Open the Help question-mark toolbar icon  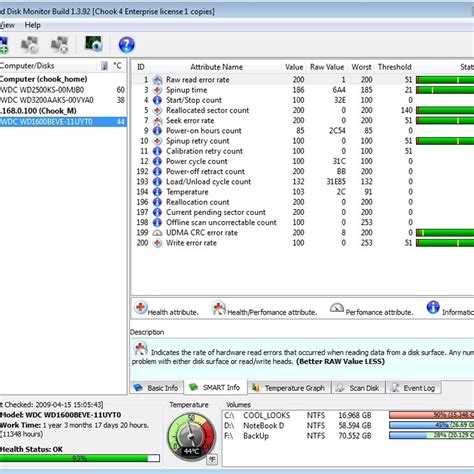[x=126, y=45]
